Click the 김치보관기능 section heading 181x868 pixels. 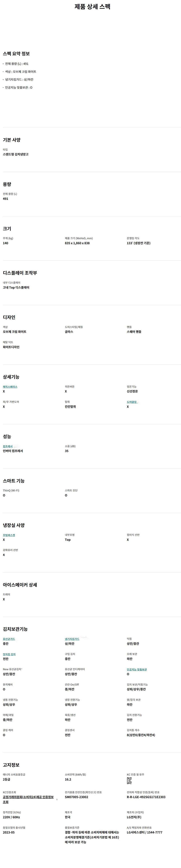15,629
